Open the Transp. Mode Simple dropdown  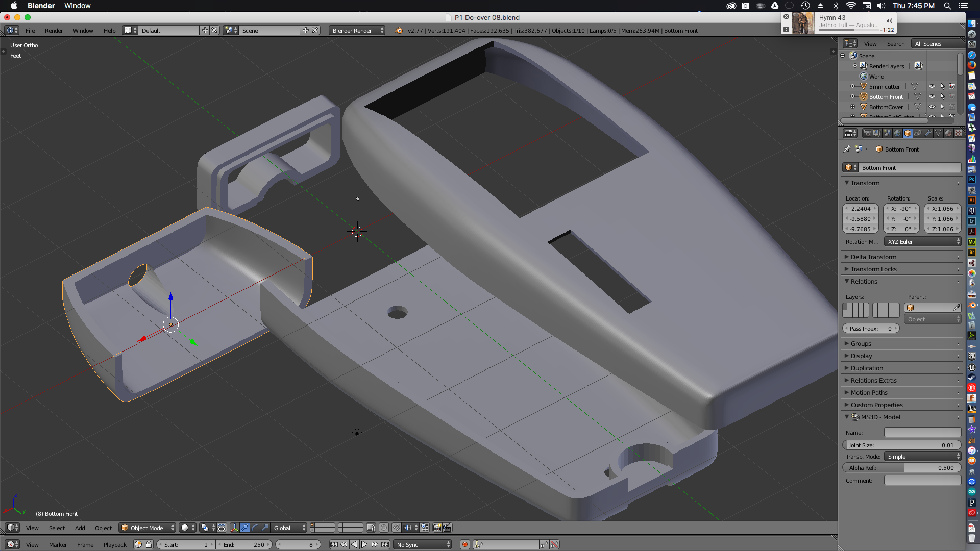[x=923, y=456]
